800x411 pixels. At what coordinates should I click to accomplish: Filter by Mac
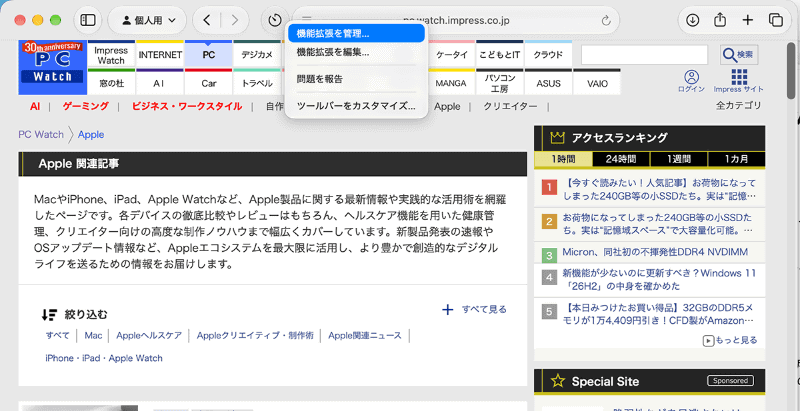pos(93,336)
